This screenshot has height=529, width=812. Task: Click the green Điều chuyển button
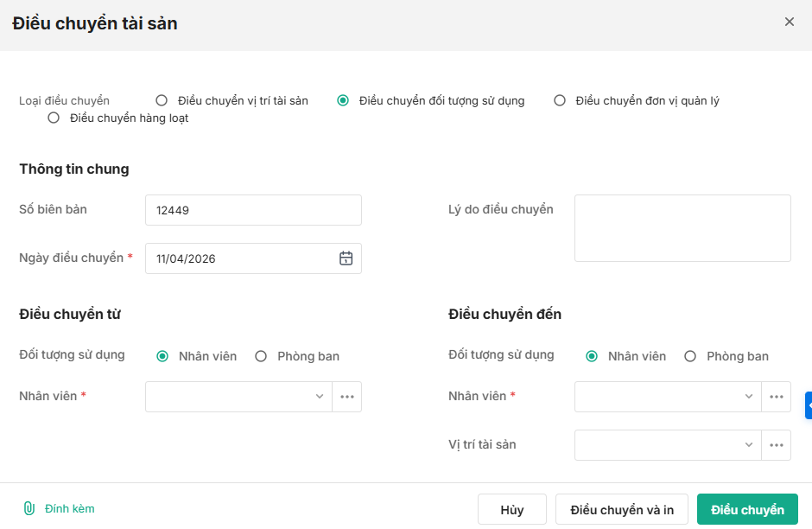click(747, 510)
